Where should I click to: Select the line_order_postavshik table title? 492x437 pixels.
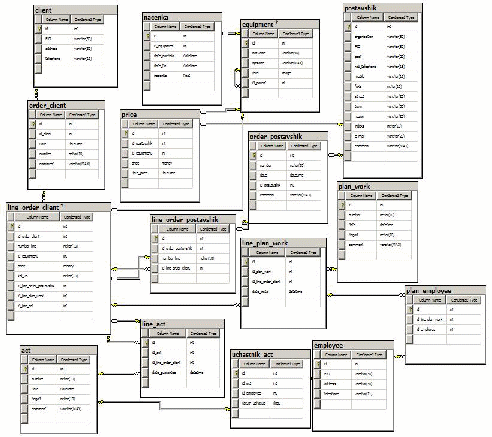coord(185,220)
